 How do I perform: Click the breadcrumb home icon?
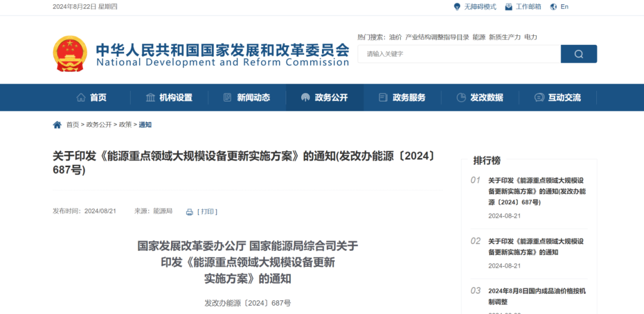point(57,125)
